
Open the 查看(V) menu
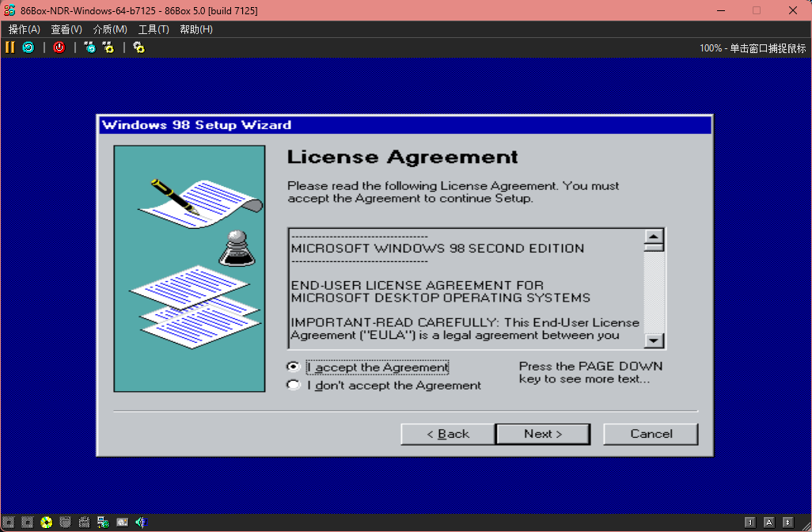click(66, 29)
